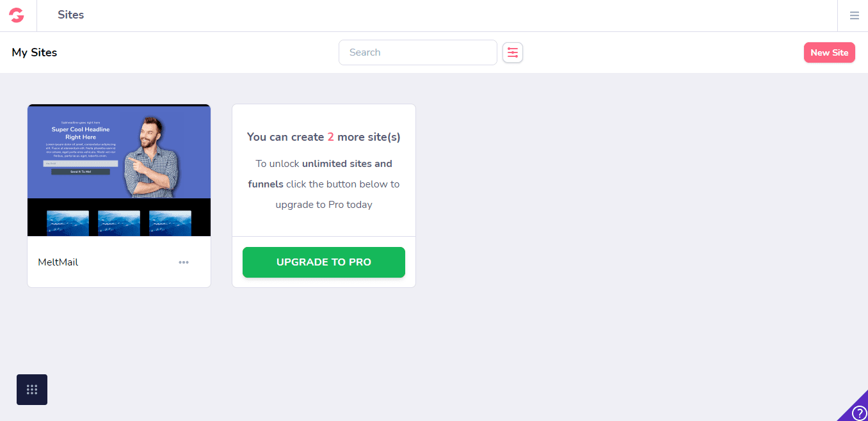Click first ocean image in MeltMail preview
The image size is (868, 421).
[x=68, y=223]
